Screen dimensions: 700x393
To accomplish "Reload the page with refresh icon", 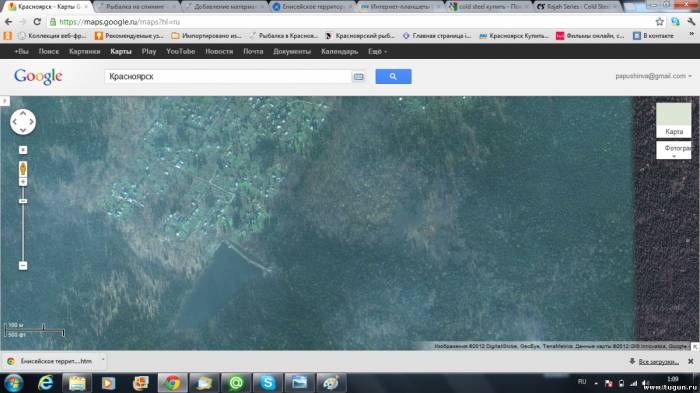I will pos(37,21).
